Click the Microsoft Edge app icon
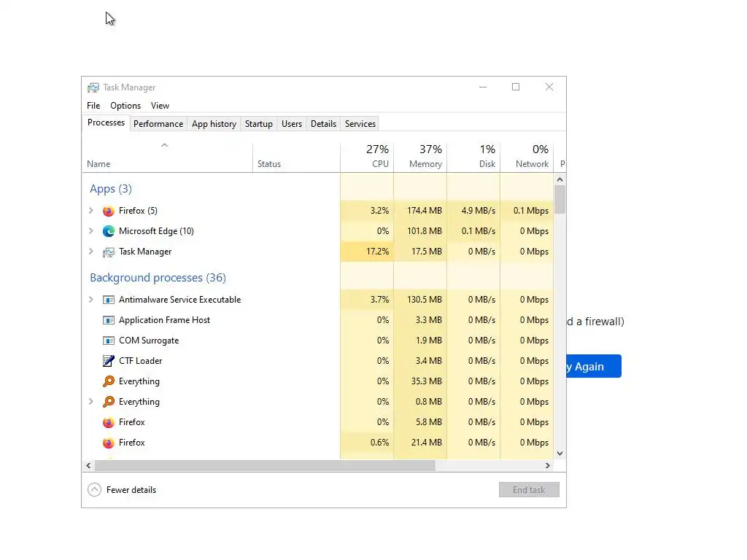Image resolution: width=747 pixels, height=560 pixels. pyautogui.click(x=109, y=231)
